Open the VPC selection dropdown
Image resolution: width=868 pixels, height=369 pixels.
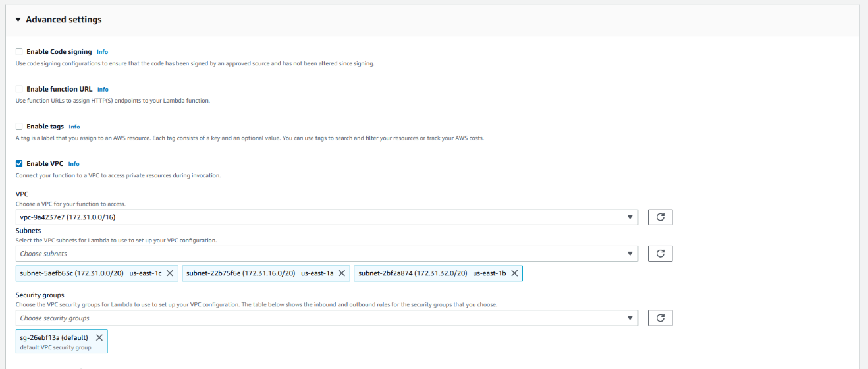pyautogui.click(x=327, y=217)
